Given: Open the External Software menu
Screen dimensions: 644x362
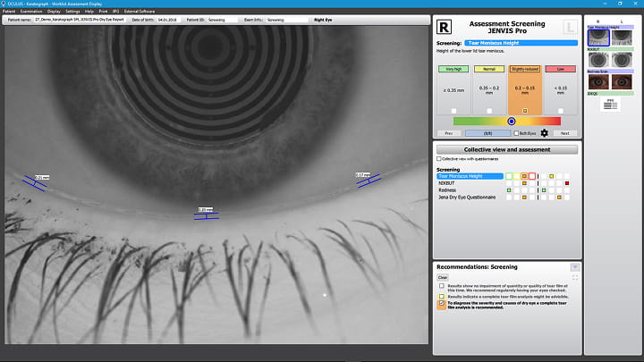Looking at the screenshot, I should tap(140, 11).
